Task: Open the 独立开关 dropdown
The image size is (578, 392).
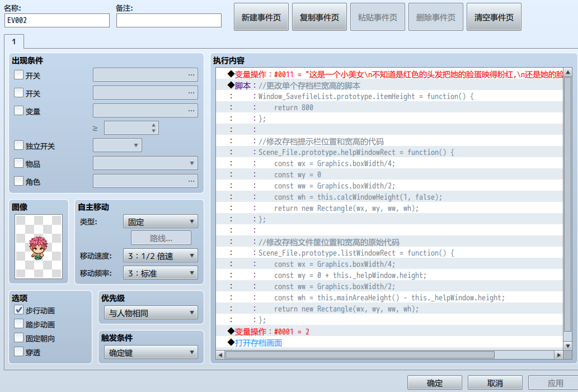Action: (117, 145)
